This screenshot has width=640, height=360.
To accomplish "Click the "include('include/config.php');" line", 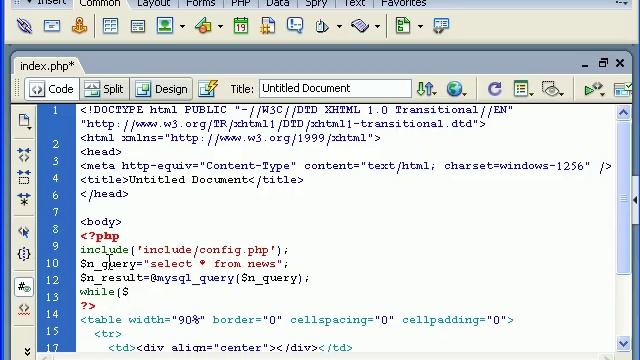I will (x=184, y=250).
